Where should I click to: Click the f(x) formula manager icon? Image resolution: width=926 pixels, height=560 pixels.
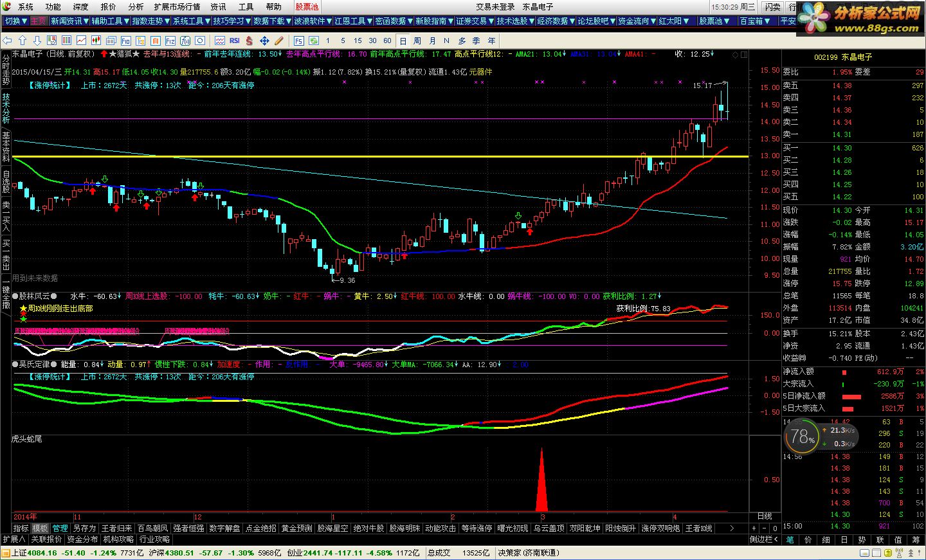(x=185, y=41)
